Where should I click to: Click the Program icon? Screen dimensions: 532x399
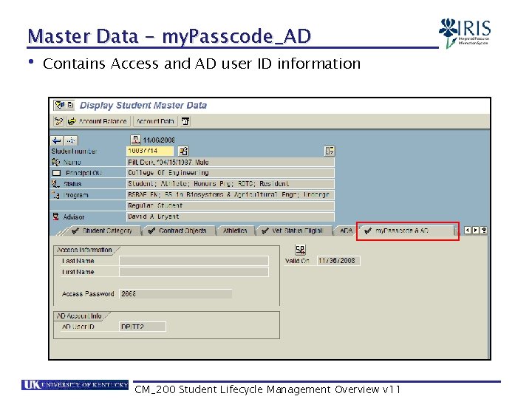click(56, 195)
